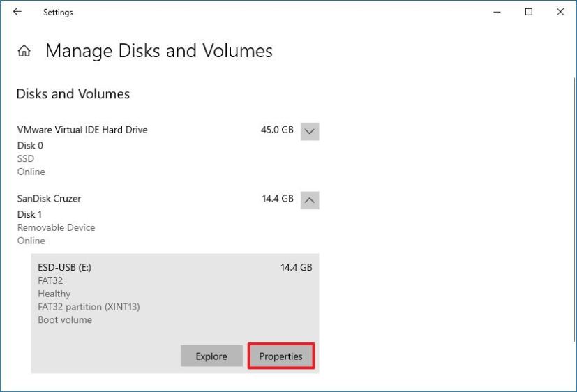Click the SanDisk Cruzer disk name
Image resolution: width=577 pixels, height=392 pixels.
pyautogui.click(x=49, y=199)
